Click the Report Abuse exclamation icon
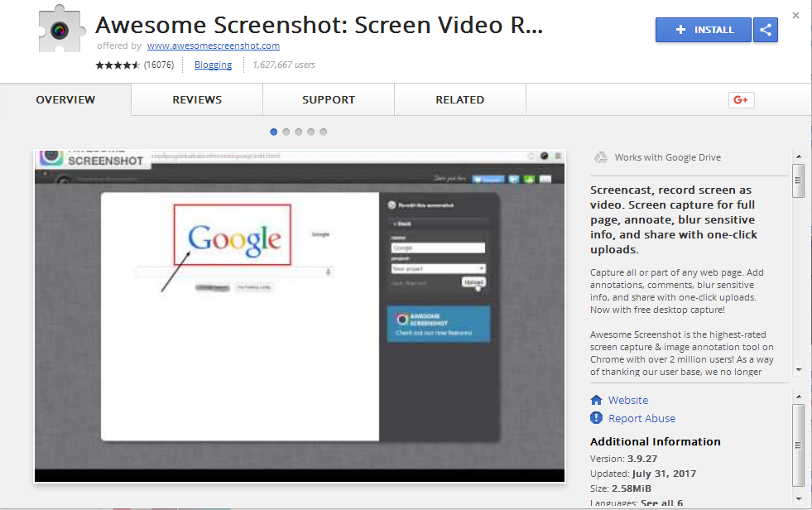Screen dimensions: 812x510 coord(596,418)
